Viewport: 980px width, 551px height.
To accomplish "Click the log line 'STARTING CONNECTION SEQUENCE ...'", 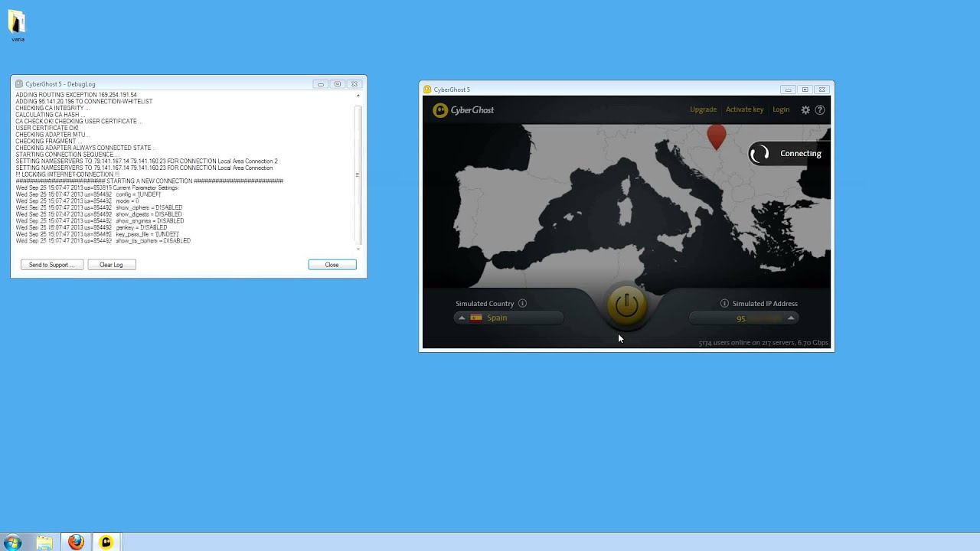I will pos(67,155).
